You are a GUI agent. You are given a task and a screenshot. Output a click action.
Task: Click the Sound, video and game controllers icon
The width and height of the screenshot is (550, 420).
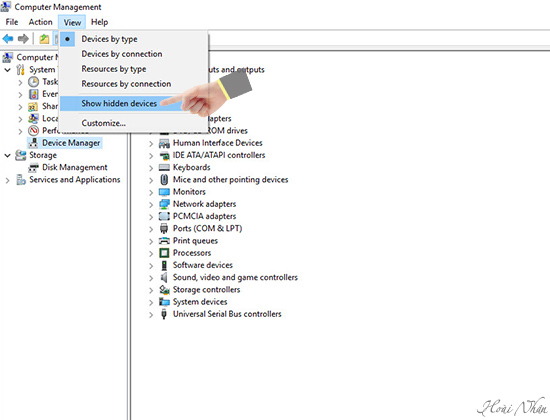click(164, 278)
